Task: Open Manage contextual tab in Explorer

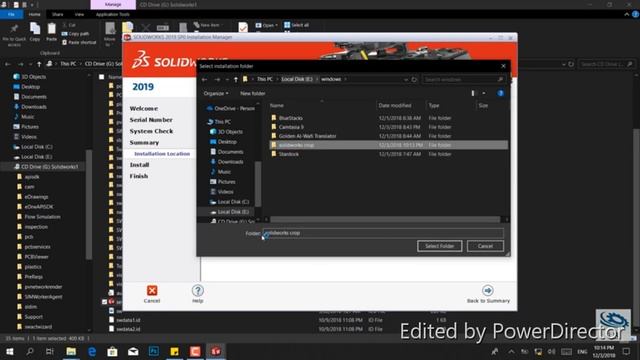Action: click(113, 4)
